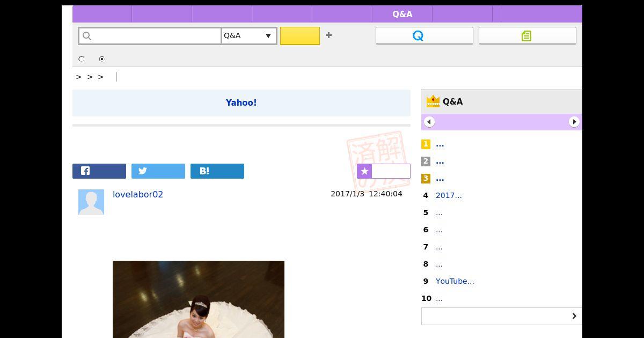Open ranking item 6 link
The width and height of the screenshot is (644, 338).
coord(439,230)
